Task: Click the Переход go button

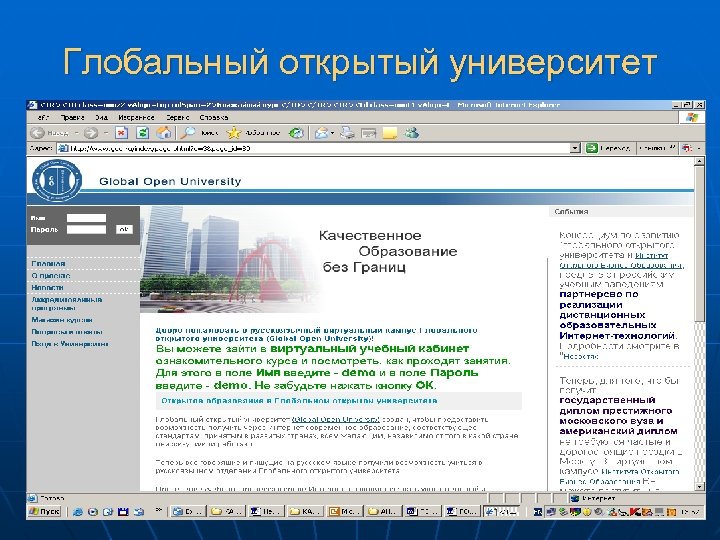Action: [x=608, y=148]
